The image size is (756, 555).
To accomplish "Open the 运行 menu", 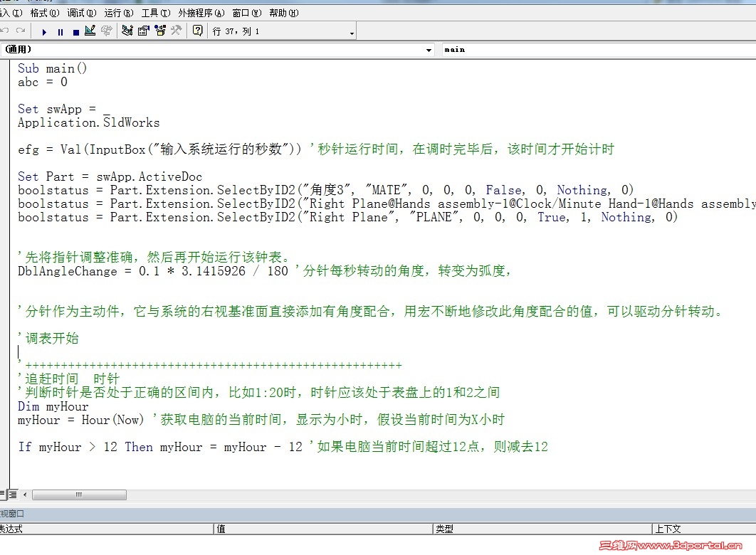I will coord(119,13).
